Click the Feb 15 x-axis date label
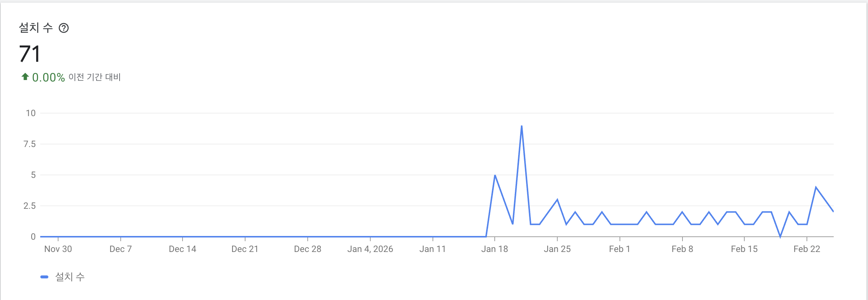The image size is (868, 300). (744, 249)
